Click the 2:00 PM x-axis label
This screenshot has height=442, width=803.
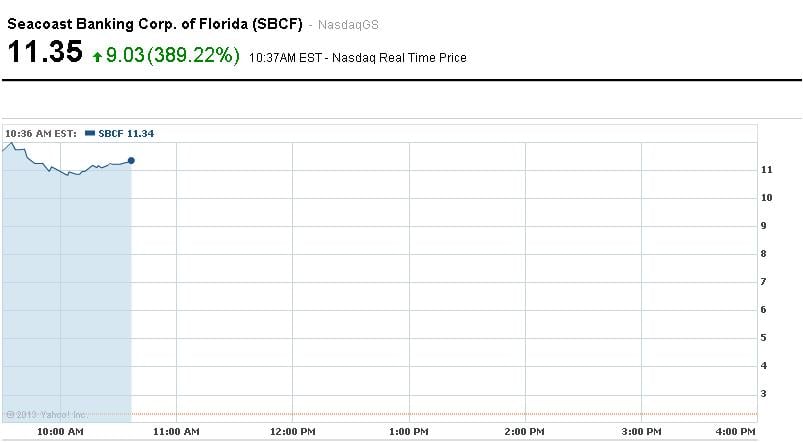coord(523,431)
